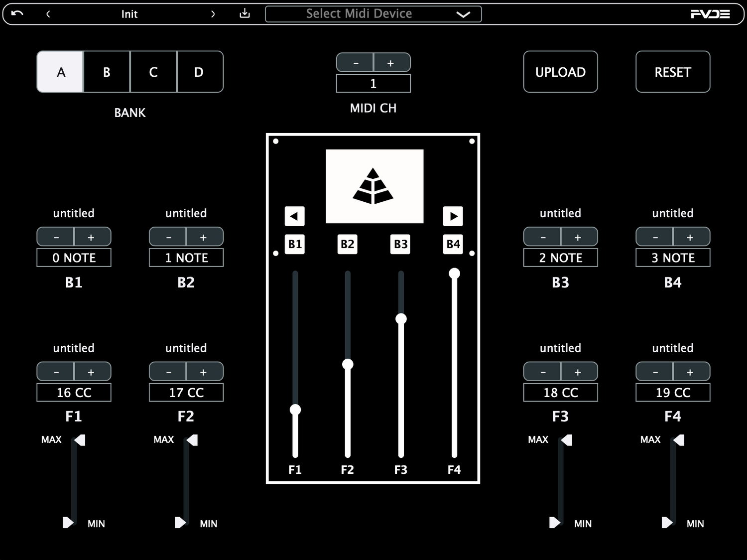Increase the MIDI channel with plus
Image resolution: width=747 pixels, height=560 pixels.
pyautogui.click(x=392, y=63)
